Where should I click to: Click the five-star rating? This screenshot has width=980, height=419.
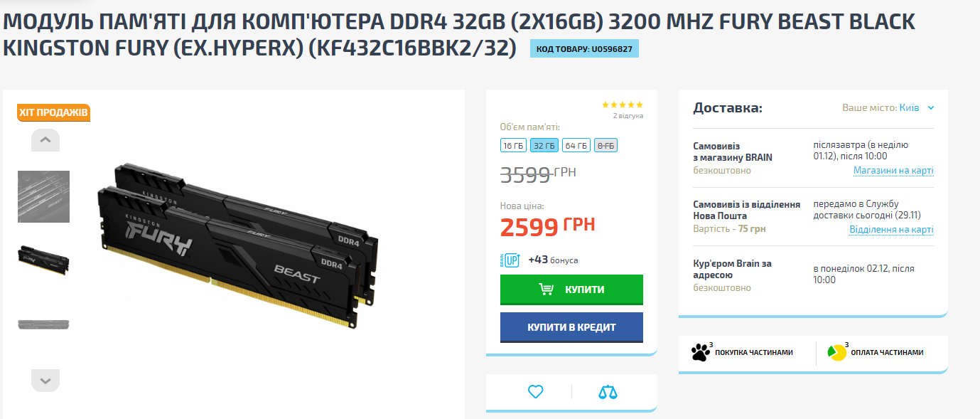click(x=623, y=105)
